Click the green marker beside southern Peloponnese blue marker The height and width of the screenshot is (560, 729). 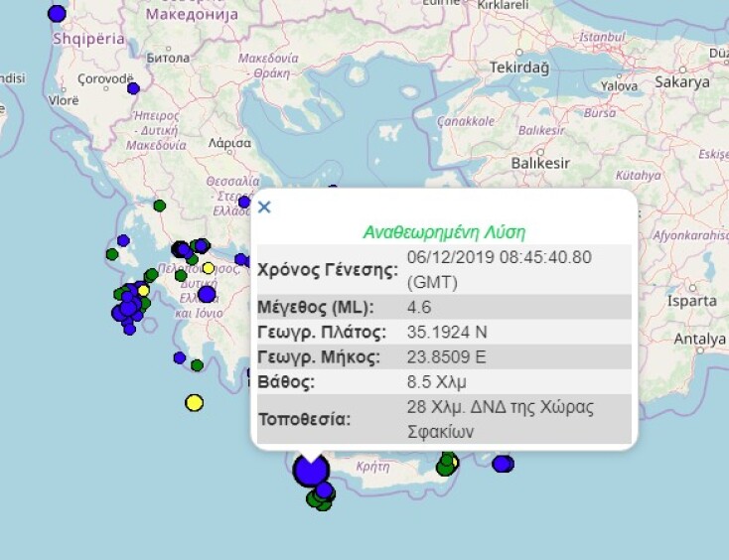[x=197, y=365]
